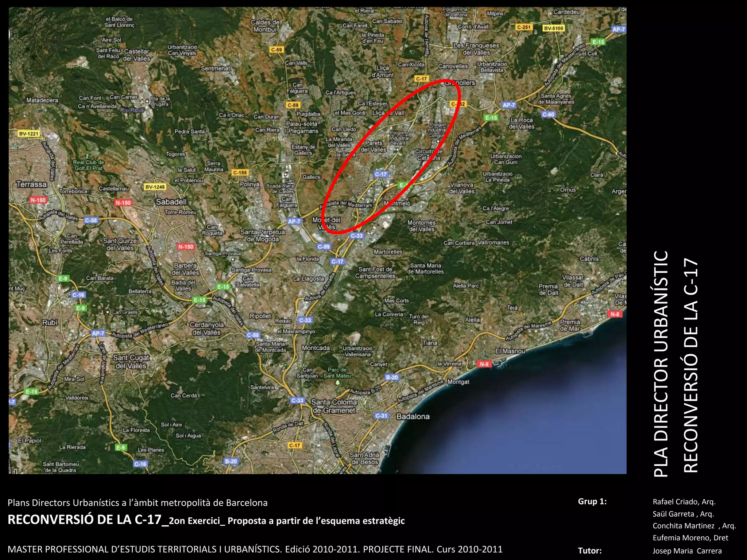Click the Caldes de Montbui label
The width and height of the screenshot is (747, 560).
(265, 26)
